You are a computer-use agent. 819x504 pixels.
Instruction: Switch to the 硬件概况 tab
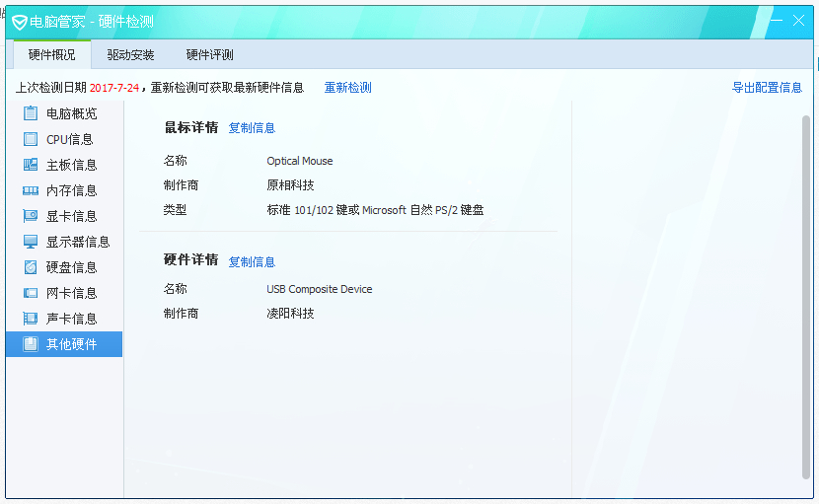click(x=52, y=54)
